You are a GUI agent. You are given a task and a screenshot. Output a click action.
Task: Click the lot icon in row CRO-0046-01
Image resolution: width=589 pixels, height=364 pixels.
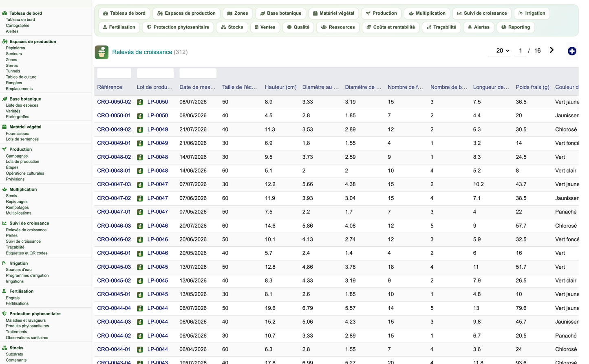pyautogui.click(x=140, y=253)
